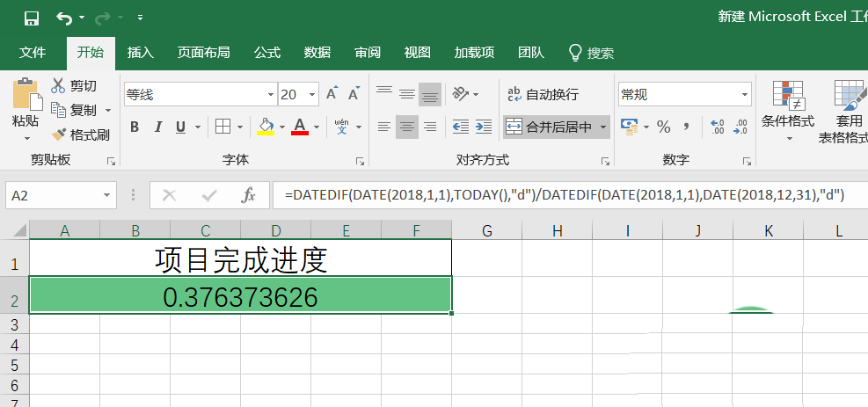Click Insert Function fx icon
Screen dimensions: 868x407
pos(249,195)
